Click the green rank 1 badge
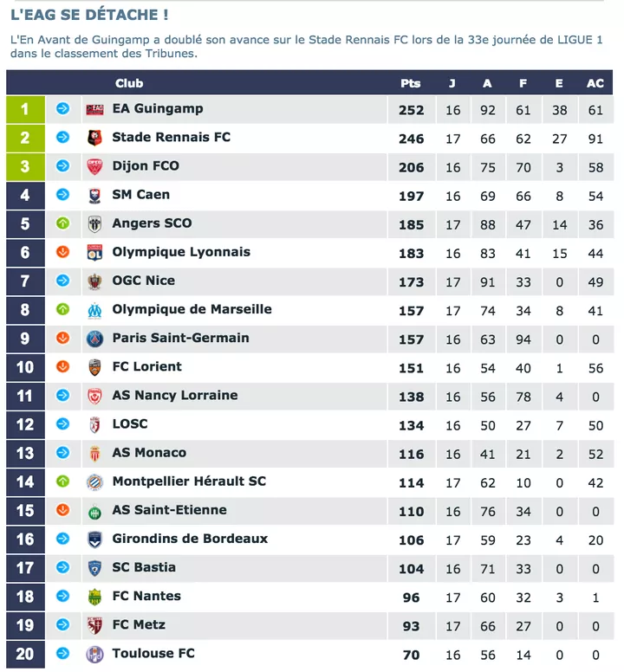The image size is (624, 672). [x=25, y=109]
